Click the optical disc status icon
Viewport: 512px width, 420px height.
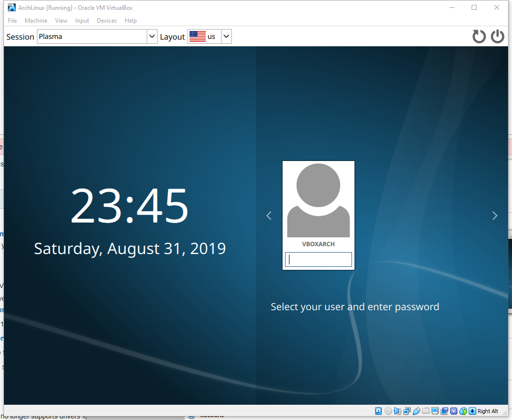pos(388,411)
